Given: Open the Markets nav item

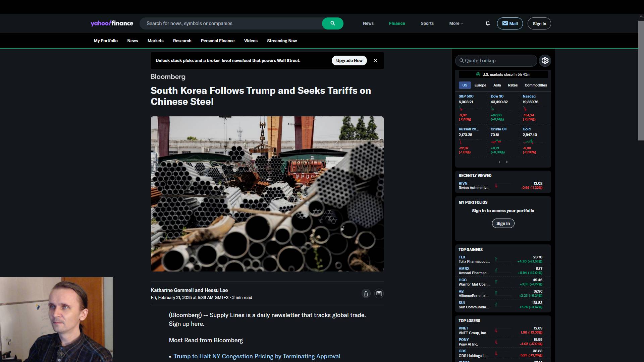Looking at the screenshot, I should 156,41.
